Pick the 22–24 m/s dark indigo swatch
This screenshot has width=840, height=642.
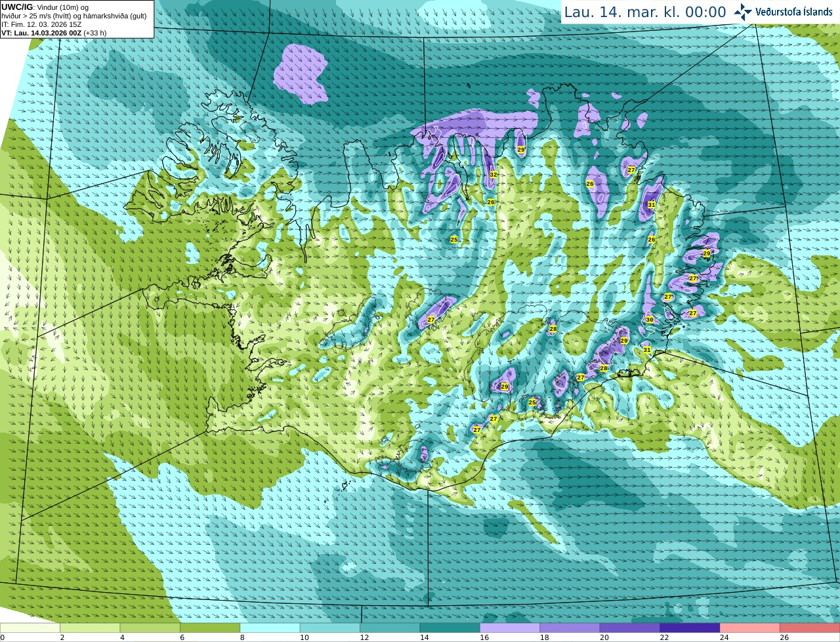tap(690, 628)
